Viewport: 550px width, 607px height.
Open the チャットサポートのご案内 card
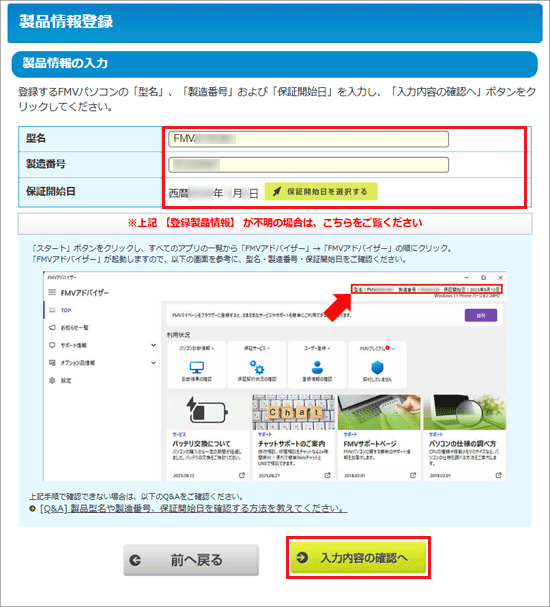pos(293,438)
